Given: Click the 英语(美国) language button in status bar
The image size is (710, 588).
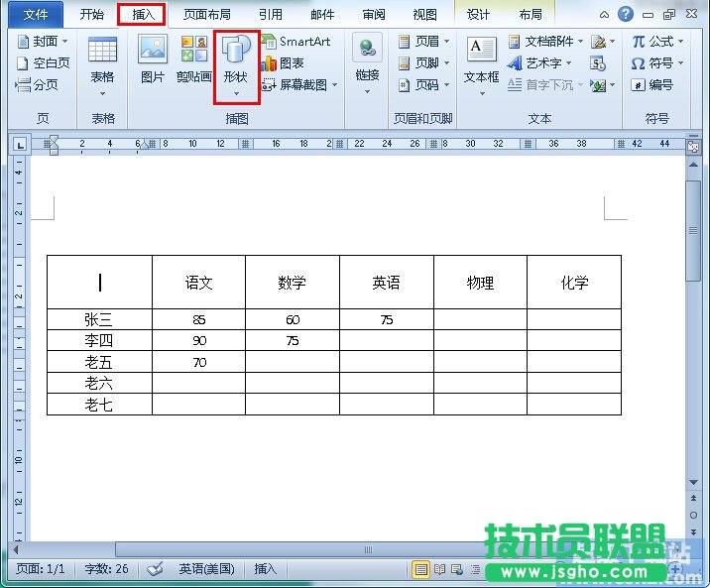Looking at the screenshot, I should [x=206, y=569].
